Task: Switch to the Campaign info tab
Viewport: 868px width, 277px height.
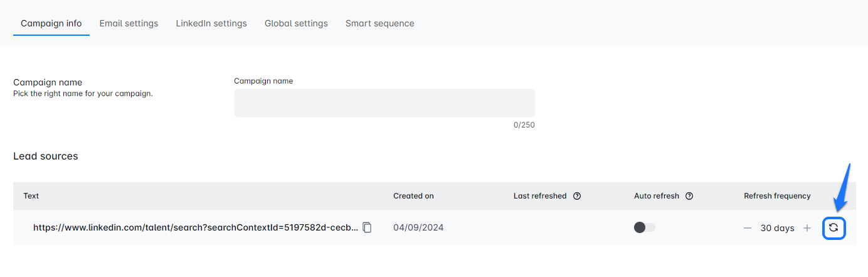Action: click(51, 23)
